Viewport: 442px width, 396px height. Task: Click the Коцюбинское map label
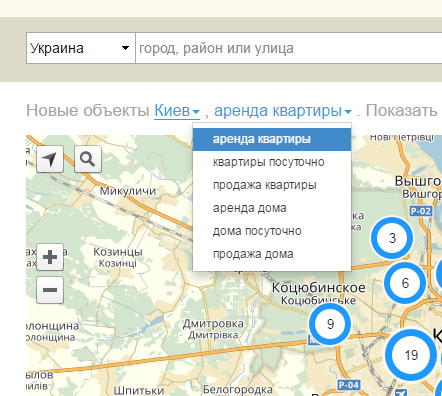[319, 287]
